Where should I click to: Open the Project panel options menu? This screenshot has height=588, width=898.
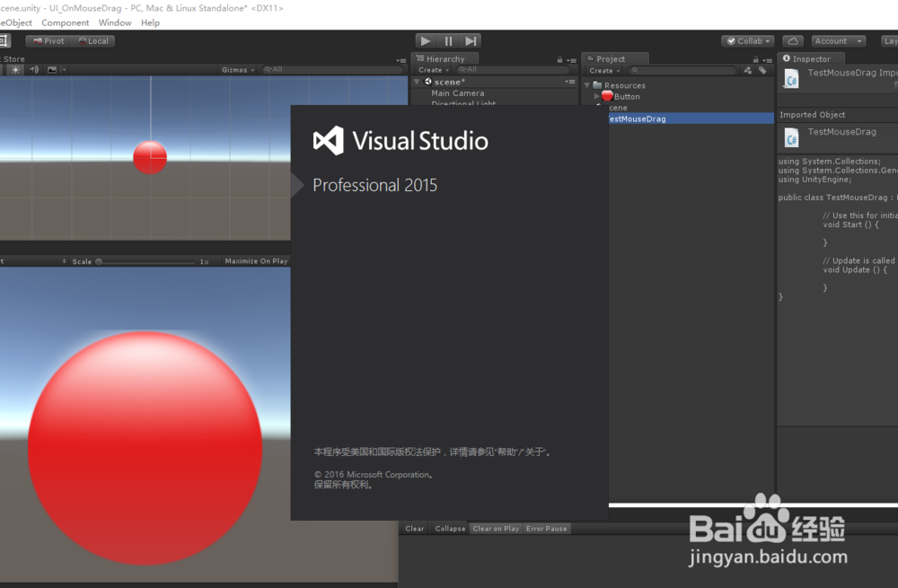pos(768,59)
